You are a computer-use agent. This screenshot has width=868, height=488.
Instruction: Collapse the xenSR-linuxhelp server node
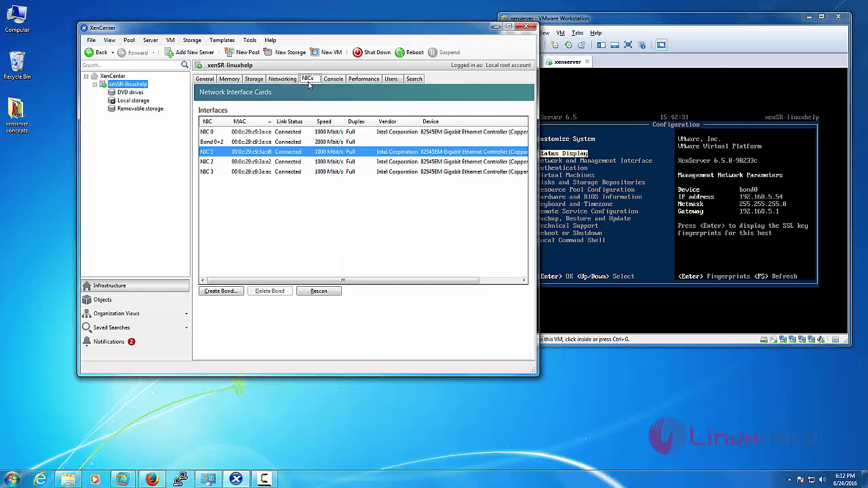tap(95, 84)
